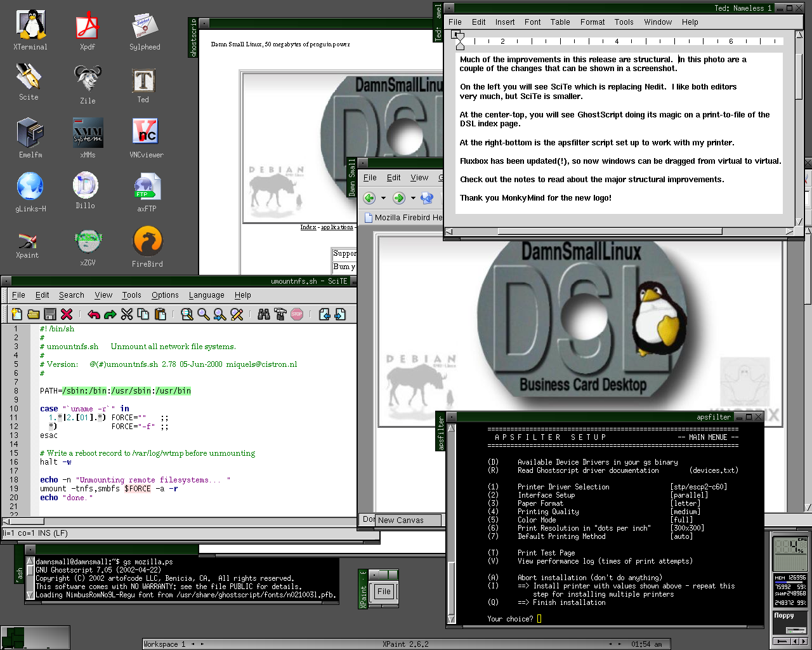Click the Workspace 1 label on the taskbar
812x650 pixels.
click(164, 644)
